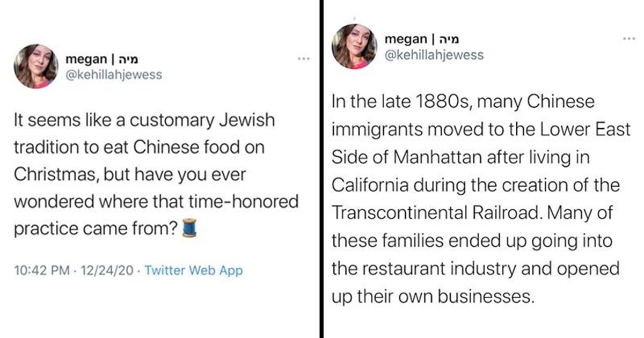
Task: Open megan's avatar on the right tweet
Action: pyautogui.click(x=354, y=46)
